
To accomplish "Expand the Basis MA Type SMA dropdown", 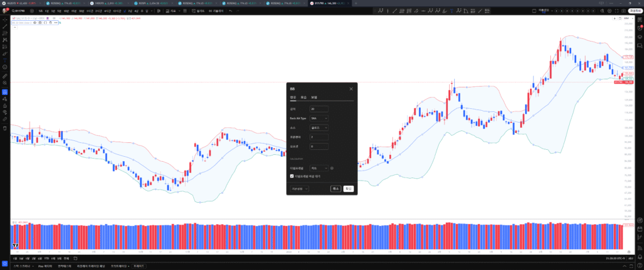I will point(319,118).
